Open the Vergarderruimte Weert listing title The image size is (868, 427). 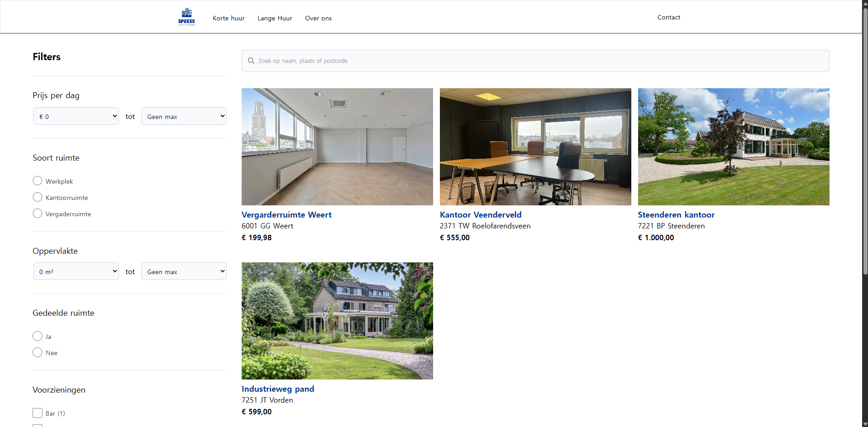(286, 215)
